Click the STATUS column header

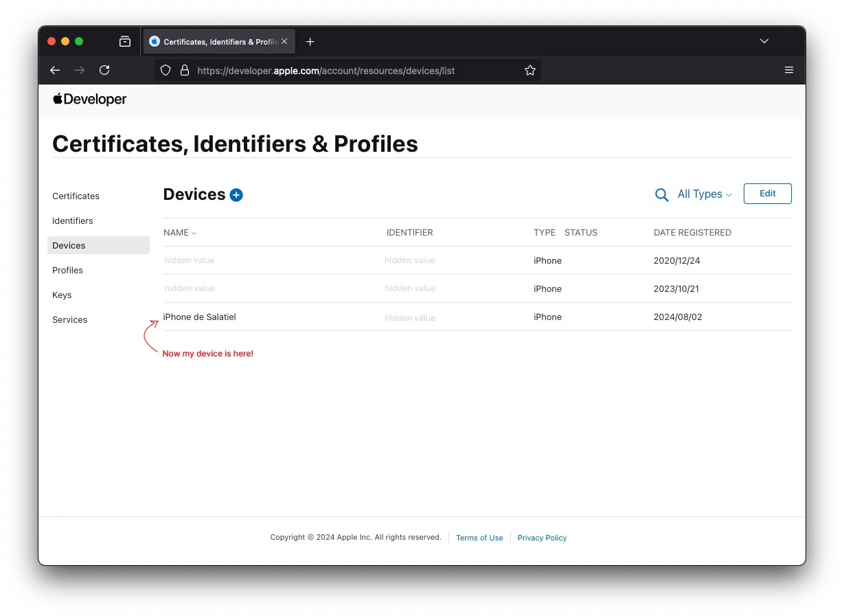(x=581, y=233)
